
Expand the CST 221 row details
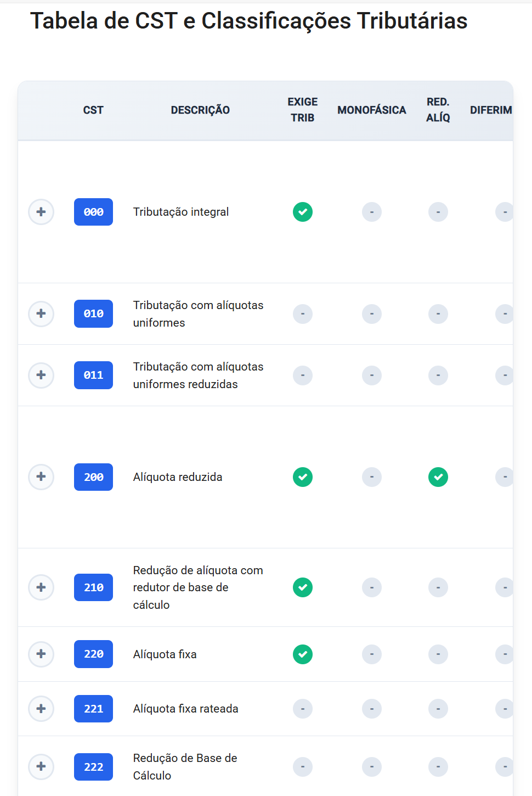click(41, 709)
